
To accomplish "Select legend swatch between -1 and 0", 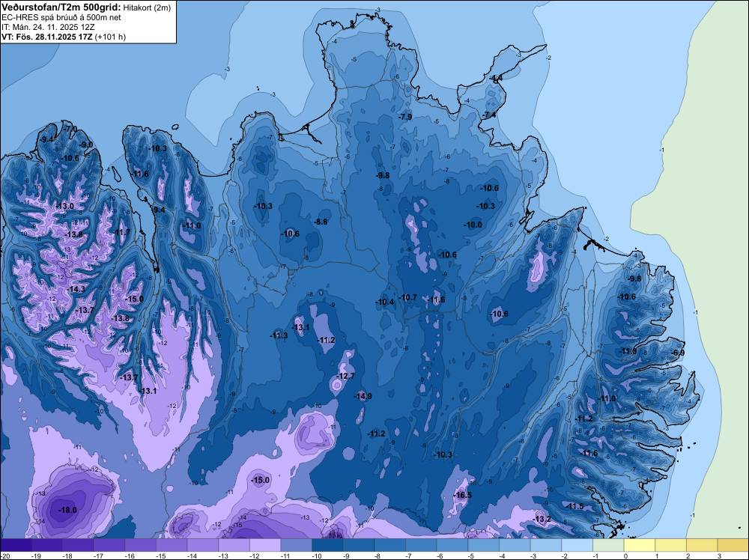I will pyautogui.click(x=608, y=545).
